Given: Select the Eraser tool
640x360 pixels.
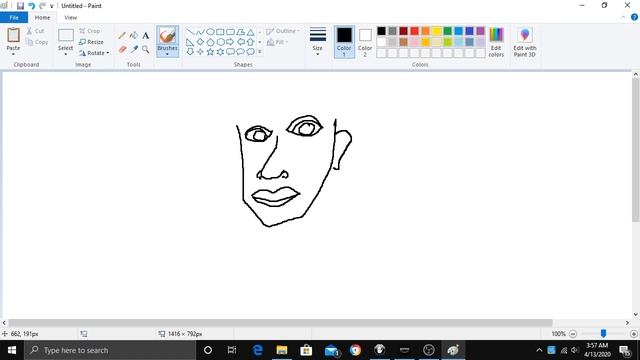Looking at the screenshot, I should coord(122,49).
